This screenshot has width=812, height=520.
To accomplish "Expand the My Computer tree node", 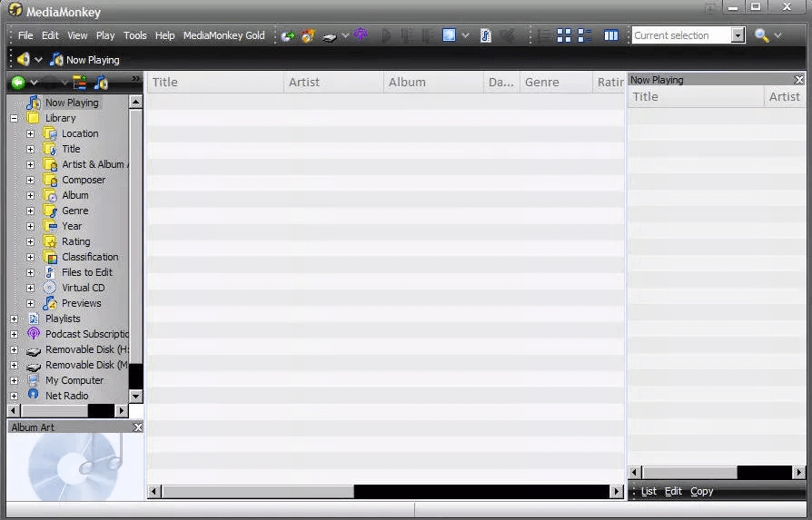I will pos(14,380).
